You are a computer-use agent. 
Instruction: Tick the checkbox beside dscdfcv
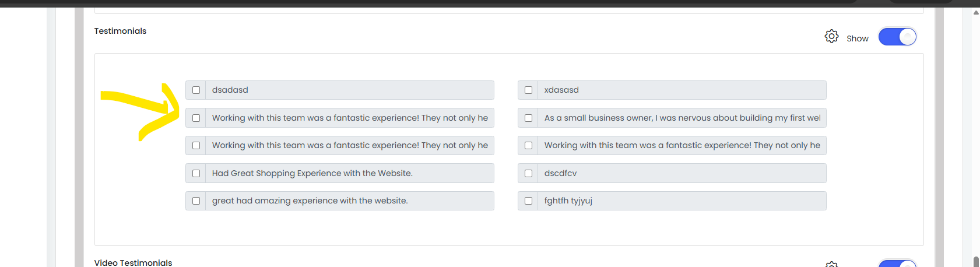pyautogui.click(x=528, y=173)
